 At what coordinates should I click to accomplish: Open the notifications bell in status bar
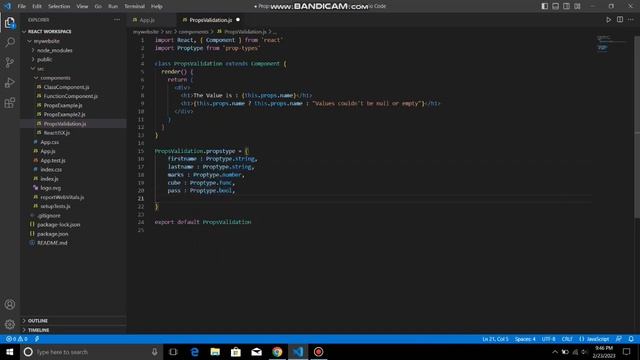tap(631, 339)
